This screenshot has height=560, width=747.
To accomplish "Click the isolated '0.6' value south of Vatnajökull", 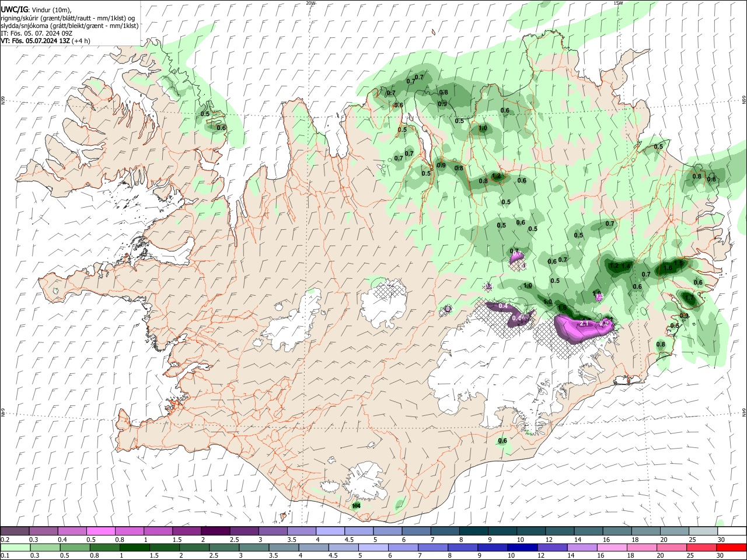I will 502,441.
